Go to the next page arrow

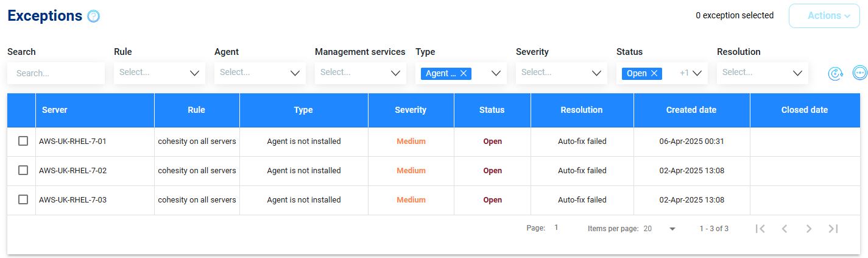tap(809, 229)
